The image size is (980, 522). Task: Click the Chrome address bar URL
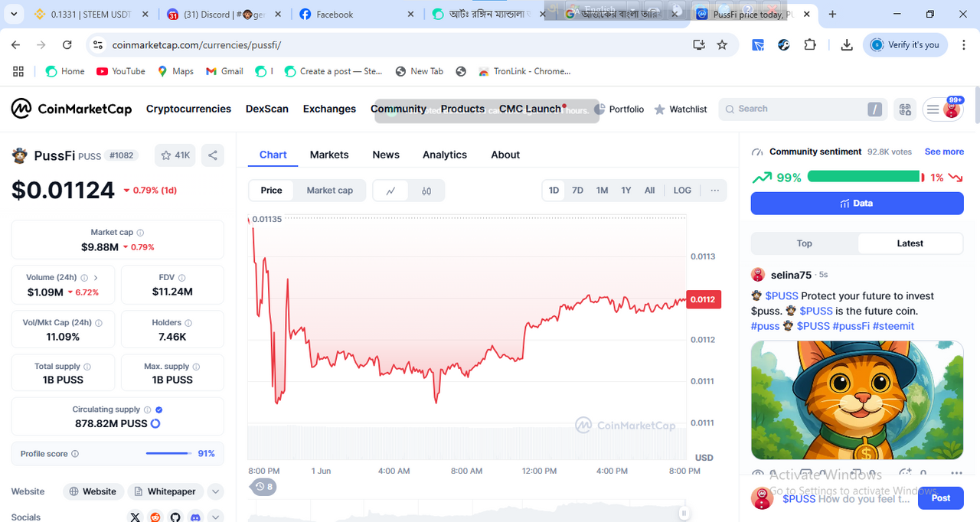(x=197, y=45)
